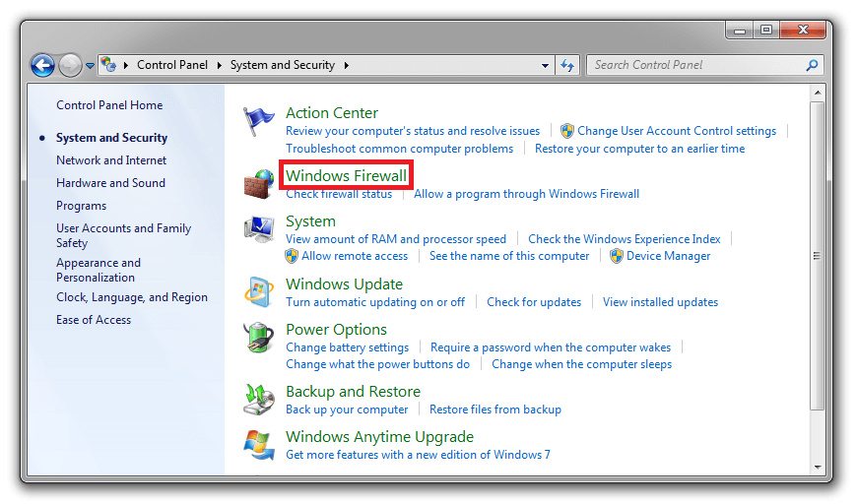Click View amount of RAM and processor speed
Image resolution: width=857 pixels, height=504 pixels.
pos(396,239)
